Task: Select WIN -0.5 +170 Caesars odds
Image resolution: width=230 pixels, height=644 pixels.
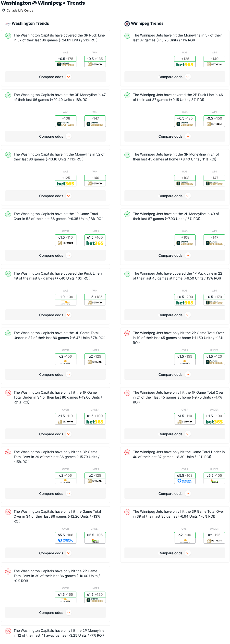Action: pyautogui.click(x=214, y=299)
